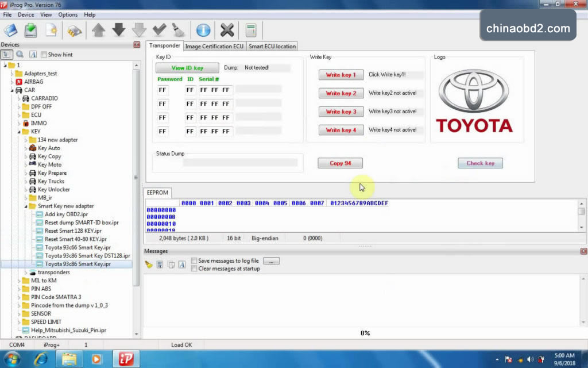Click the yellow chip device toolbar icon

click(x=74, y=30)
